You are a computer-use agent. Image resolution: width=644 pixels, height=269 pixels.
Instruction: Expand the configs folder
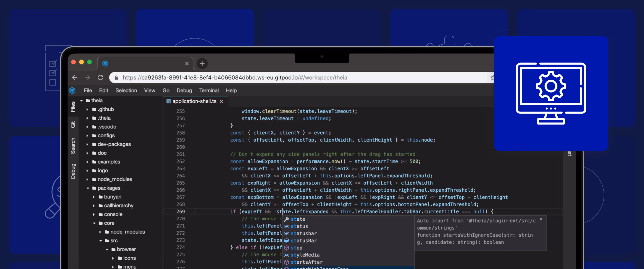87,136
